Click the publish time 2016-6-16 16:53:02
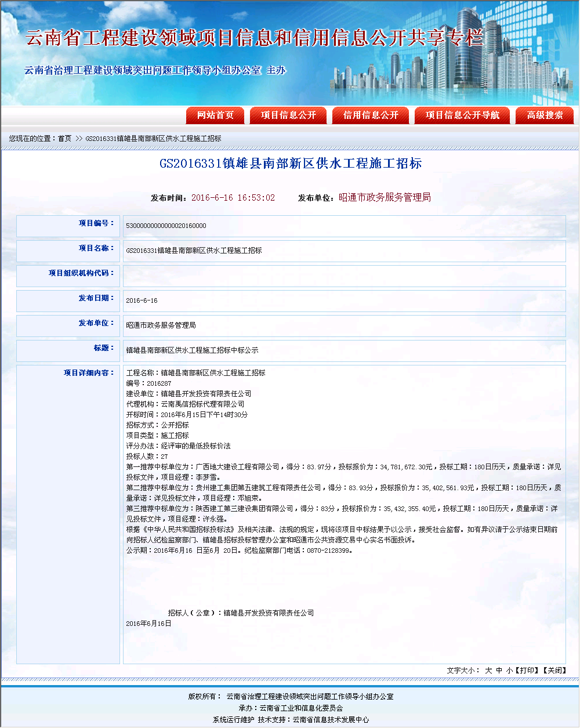This screenshot has width=580, height=728. pyautogui.click(x=233, y=198)
